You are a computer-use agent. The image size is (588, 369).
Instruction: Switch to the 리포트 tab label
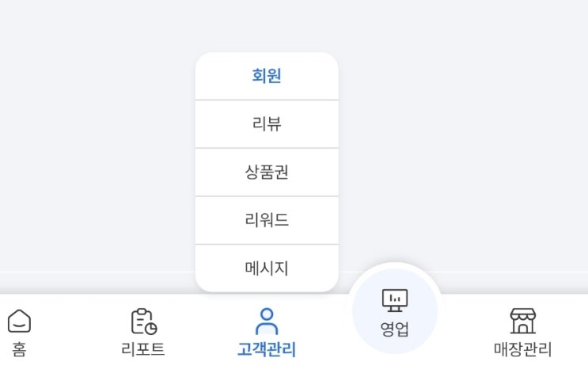(x=143, y=349)
